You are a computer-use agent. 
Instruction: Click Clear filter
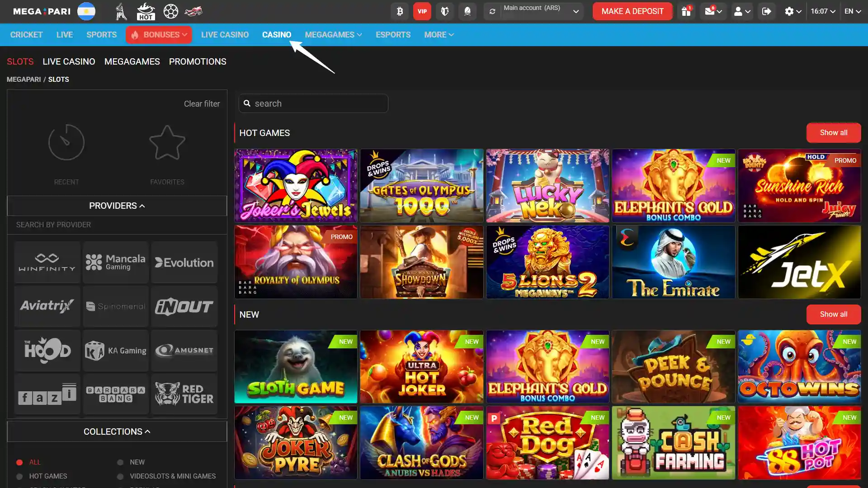[x=202, y=104]
